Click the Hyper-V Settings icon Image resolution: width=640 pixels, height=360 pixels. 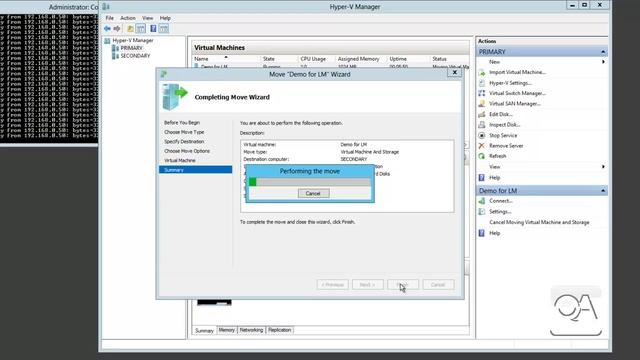coord(482,83)
